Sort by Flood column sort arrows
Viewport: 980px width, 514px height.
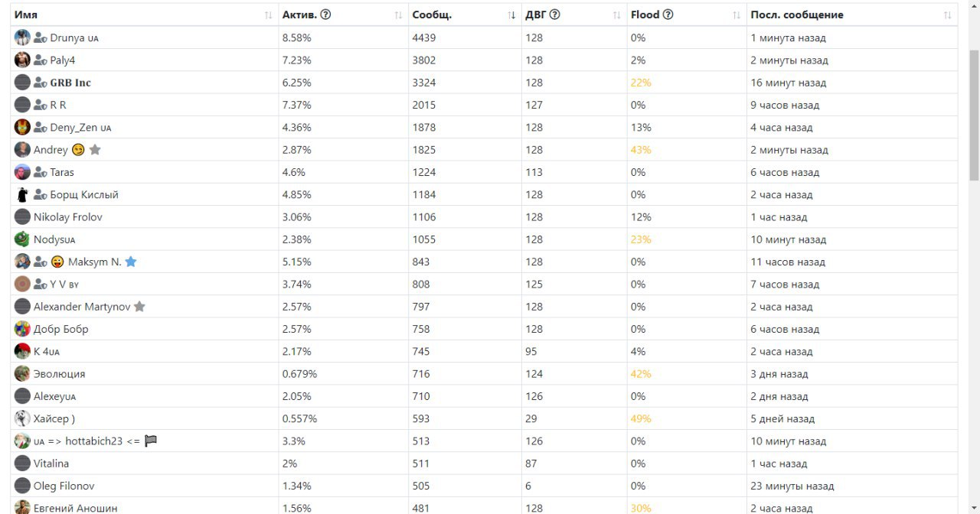click(737, 15)
